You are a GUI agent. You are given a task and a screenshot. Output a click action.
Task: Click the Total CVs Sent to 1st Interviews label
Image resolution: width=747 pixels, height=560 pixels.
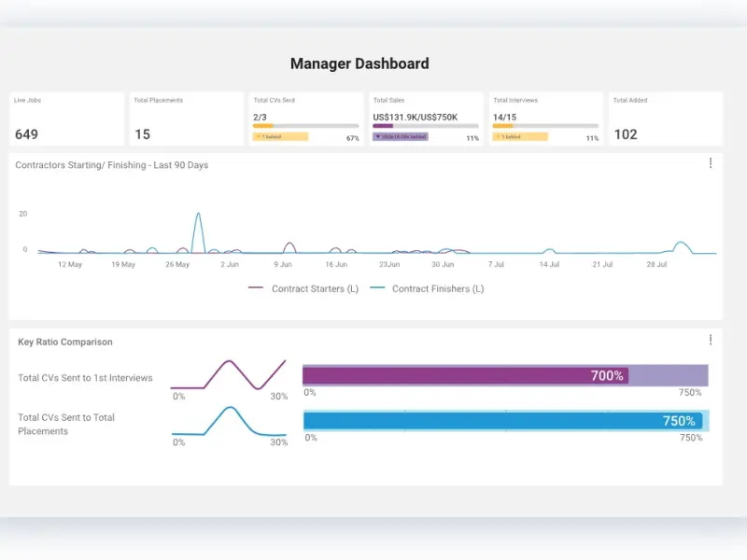point(85,378)
